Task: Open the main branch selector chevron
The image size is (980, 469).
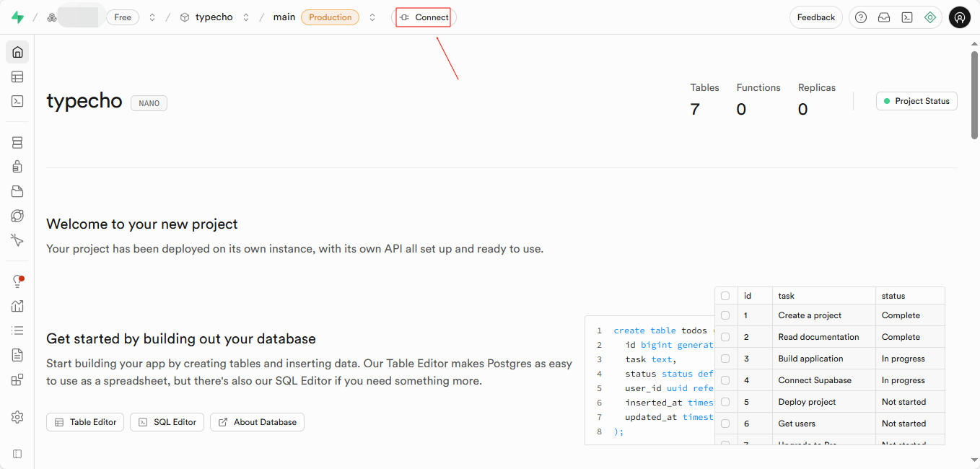Action: (x=372, y=17)
